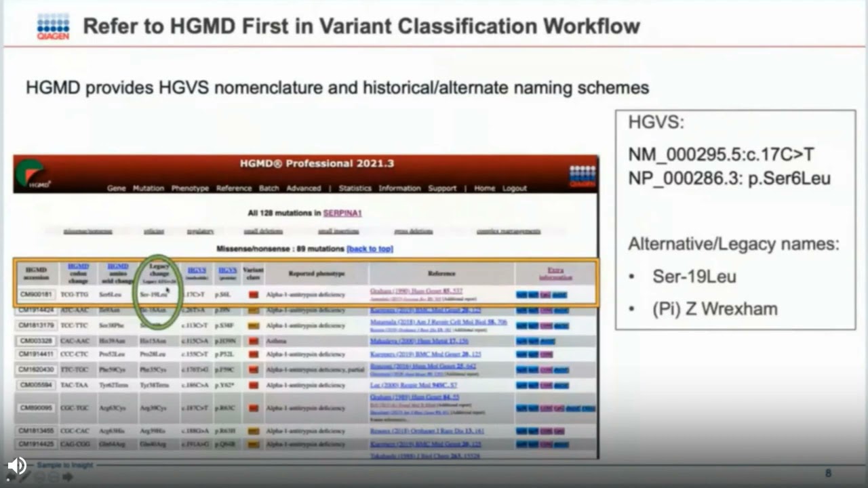Mute the video with the speaker icon
The image size is (868, 488).
pos(17,466)
